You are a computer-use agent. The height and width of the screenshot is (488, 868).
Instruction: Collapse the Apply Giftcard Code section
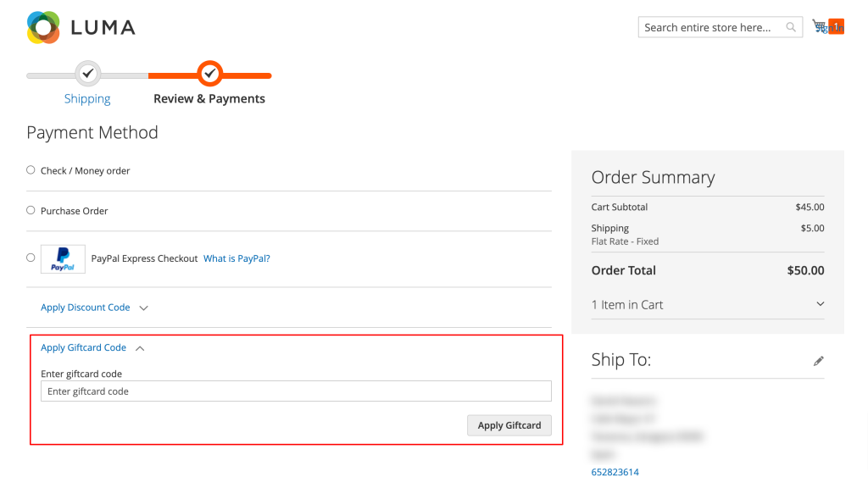92,347
